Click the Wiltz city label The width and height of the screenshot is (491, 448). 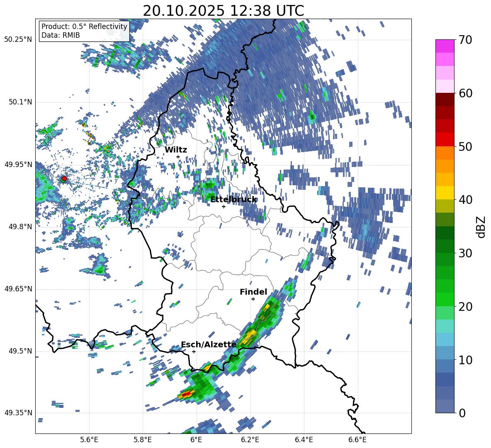pyautogui.click(x=176, y=150)
